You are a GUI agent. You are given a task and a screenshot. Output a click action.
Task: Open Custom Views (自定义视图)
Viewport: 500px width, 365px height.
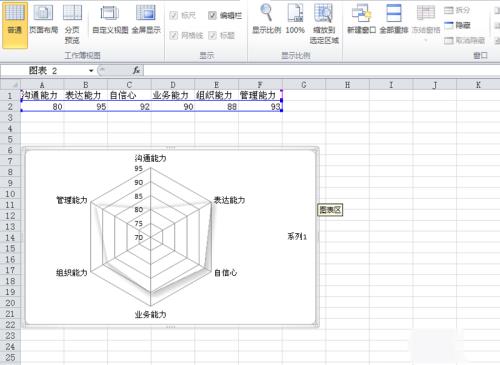point(110,20)
